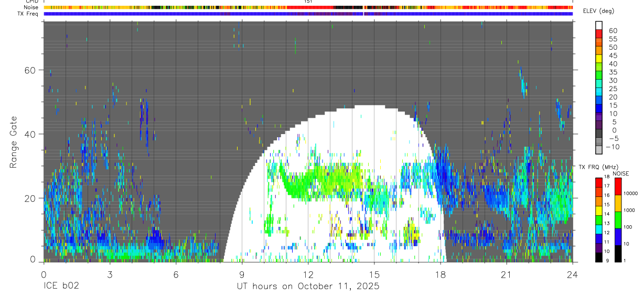Viewport: 644px width, 297px height.
Task: Select the 16 label on TX FRQ scale
Action: [608, 195]
